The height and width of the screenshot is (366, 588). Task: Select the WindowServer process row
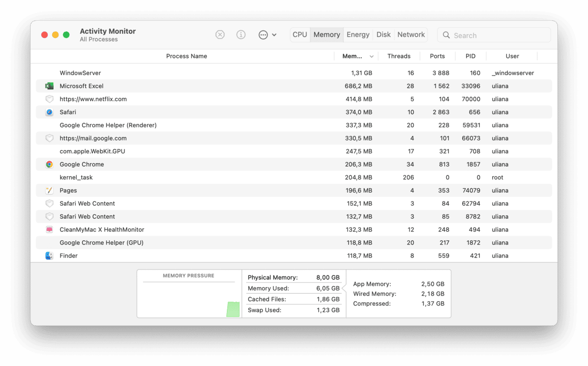pos(294,73)
